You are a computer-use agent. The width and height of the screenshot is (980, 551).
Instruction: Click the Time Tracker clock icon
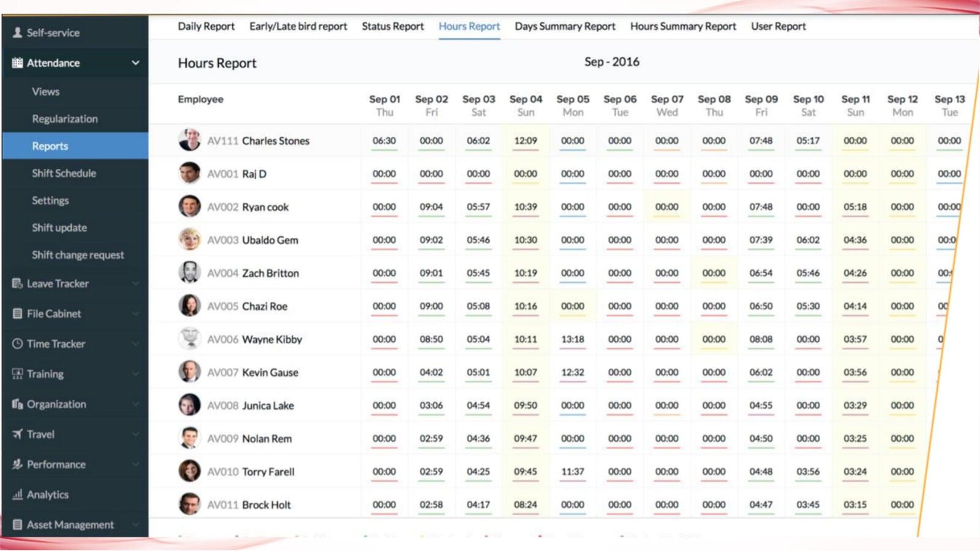click(17, 343)
